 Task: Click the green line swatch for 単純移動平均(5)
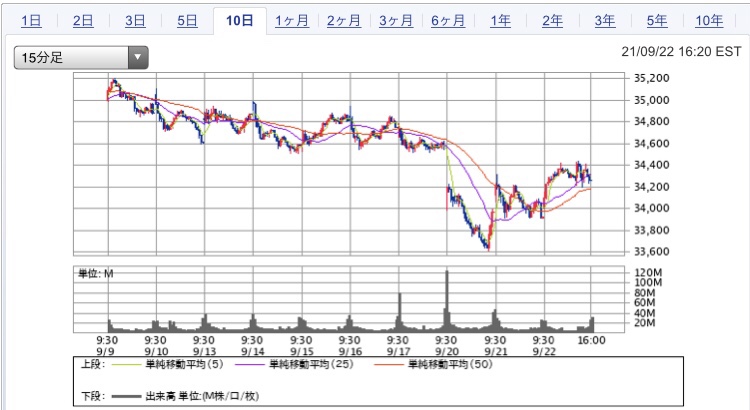[126, 365]
